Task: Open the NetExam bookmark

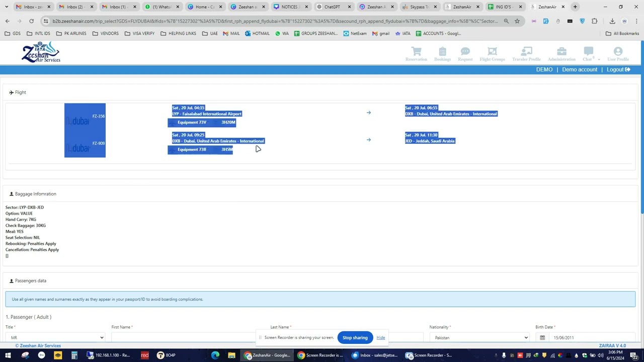Action: coord(355,33)
